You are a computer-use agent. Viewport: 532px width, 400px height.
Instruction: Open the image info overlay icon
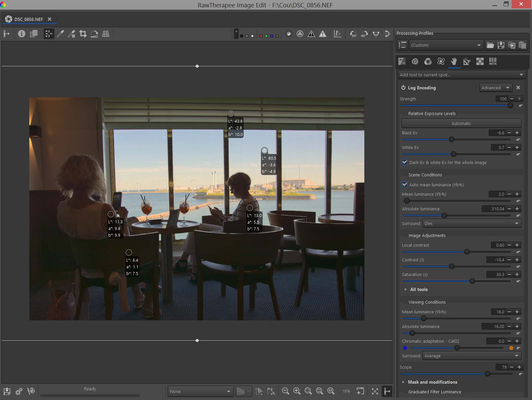click(22, 34)
